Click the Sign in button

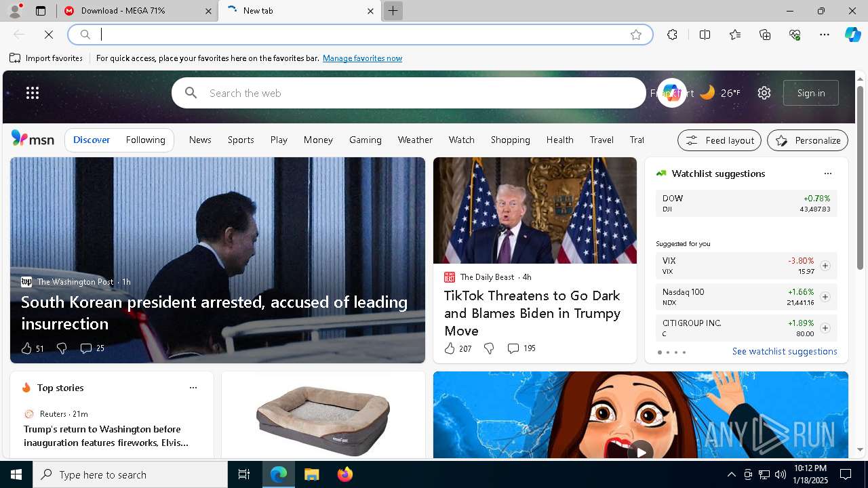(x=811, y=93)
